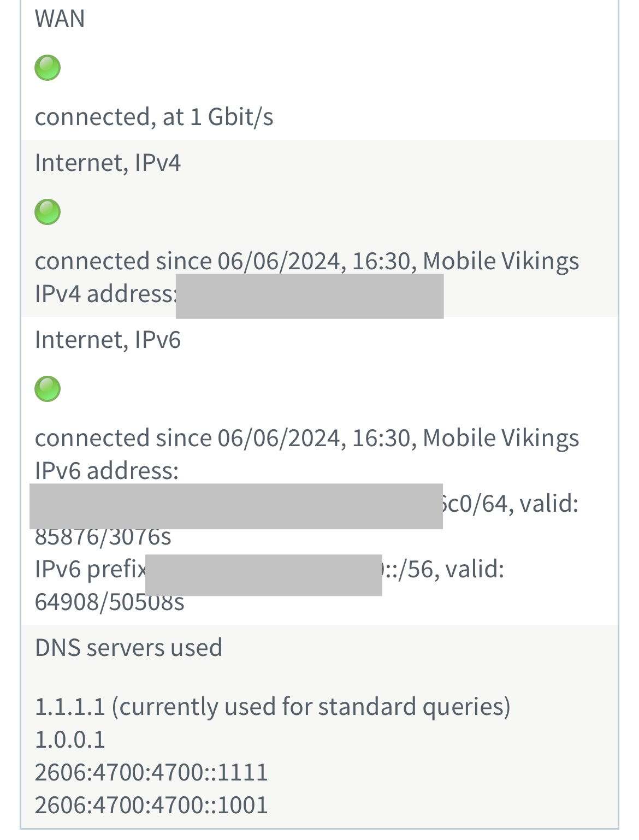
Task: Click the "IPv6 address:" label
Action: [106, 471]
